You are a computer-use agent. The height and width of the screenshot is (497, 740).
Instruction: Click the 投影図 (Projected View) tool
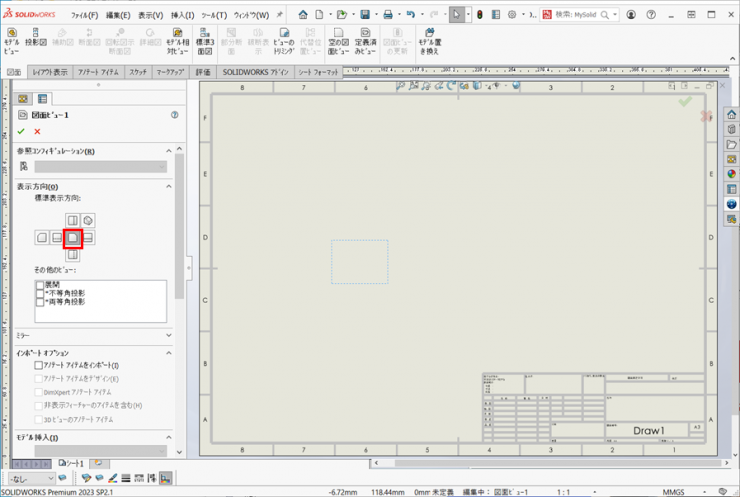click(37, 40)
